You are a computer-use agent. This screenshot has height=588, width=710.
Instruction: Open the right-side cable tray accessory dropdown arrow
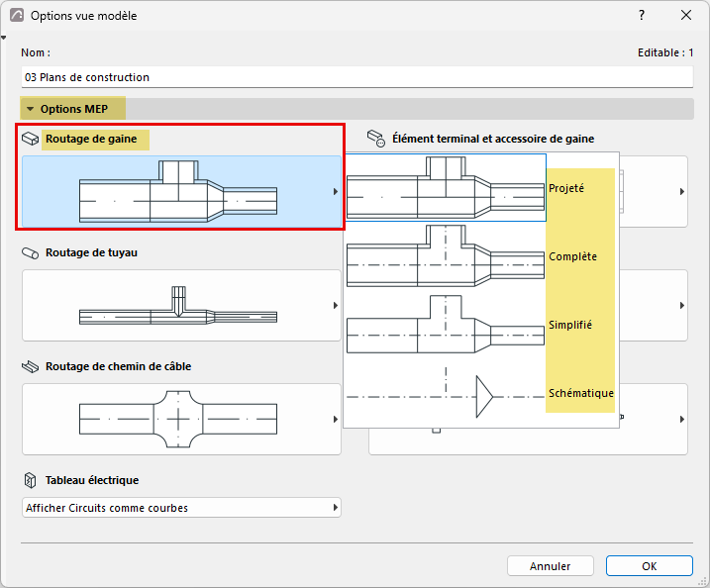(682, 419)
